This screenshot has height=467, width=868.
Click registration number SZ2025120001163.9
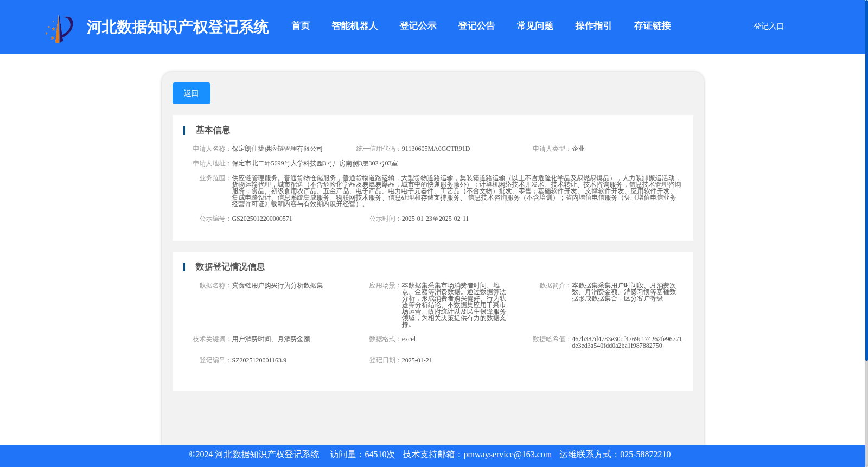point(259,360)
